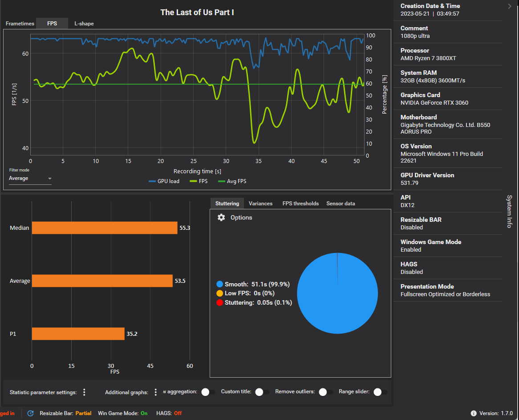The height and width of the screenshot is (420, 519).
Task: Collapse the System Info panel chevron
Action: [509, 6]
